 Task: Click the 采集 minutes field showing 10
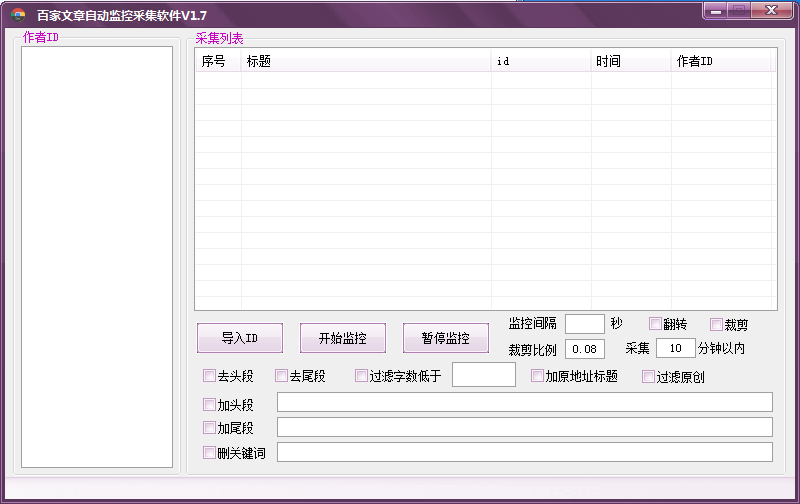click(676, 348)
